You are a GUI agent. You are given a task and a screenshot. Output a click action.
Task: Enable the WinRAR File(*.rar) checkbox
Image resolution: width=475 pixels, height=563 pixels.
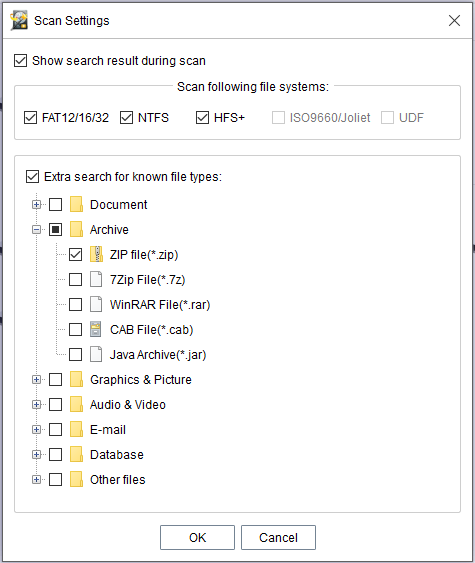[x=75, y=304]
